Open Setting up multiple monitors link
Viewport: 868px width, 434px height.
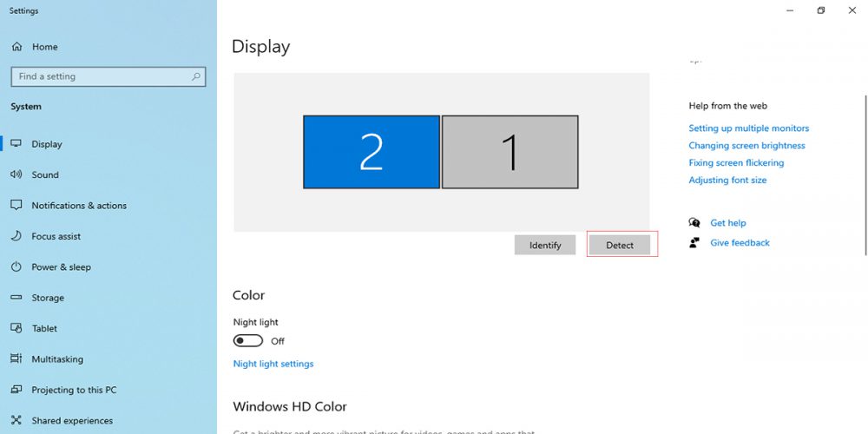(x=748, y=128)
